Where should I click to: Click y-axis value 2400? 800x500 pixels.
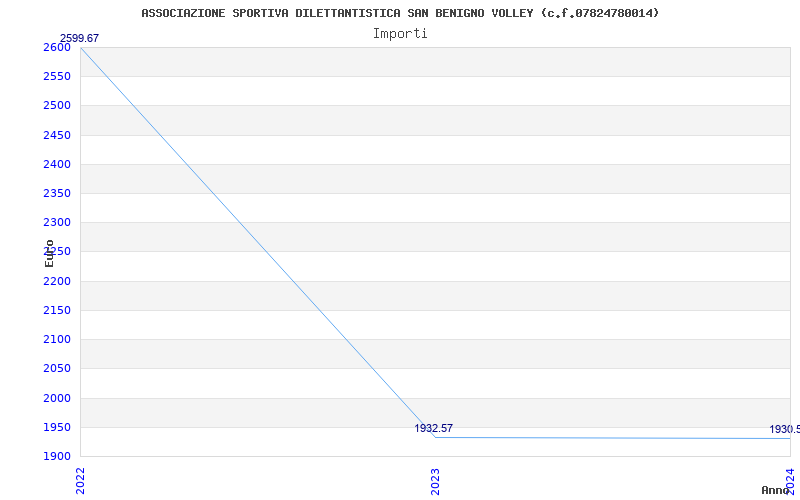click(57, 164)
